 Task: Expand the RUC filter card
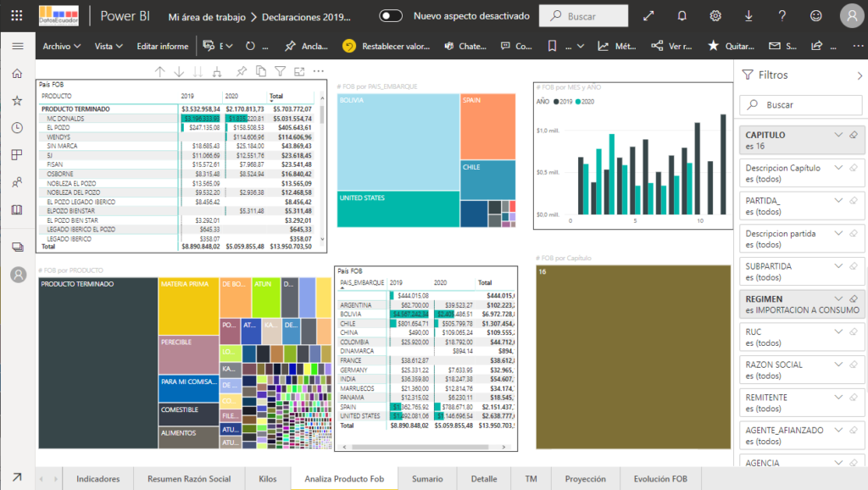pyautogui.click(x=838, y=331)
